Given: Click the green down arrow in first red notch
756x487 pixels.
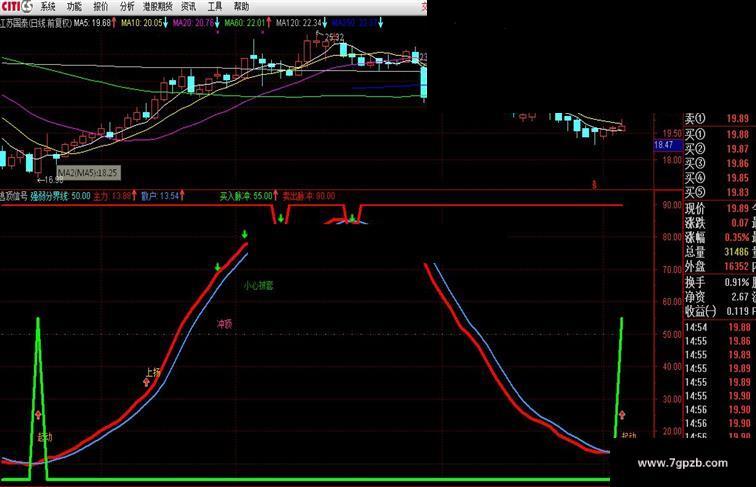Looking at the screenshot, I should click(281, 219).
